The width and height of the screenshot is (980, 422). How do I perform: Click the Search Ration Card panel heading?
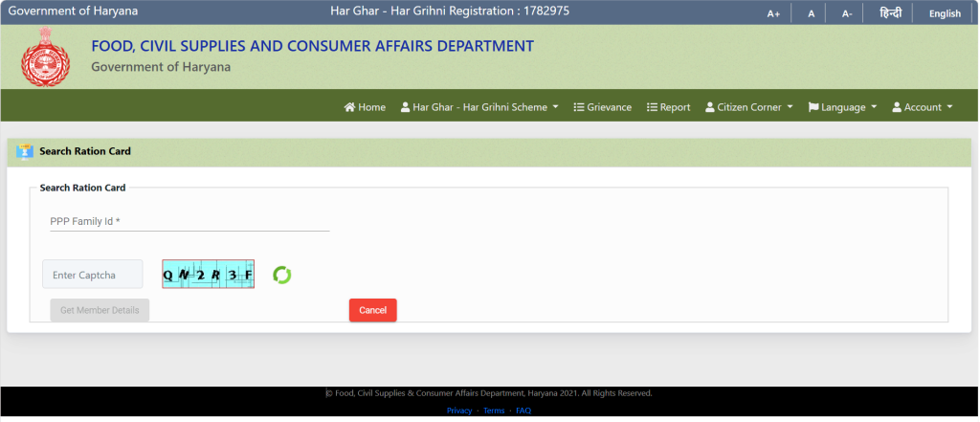[85, 151]
